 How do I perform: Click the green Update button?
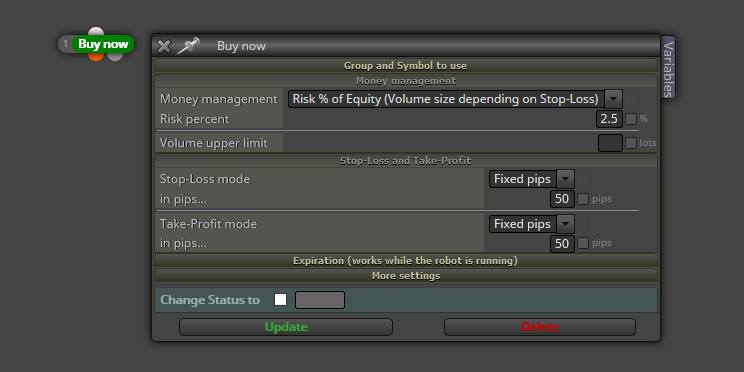286,327
